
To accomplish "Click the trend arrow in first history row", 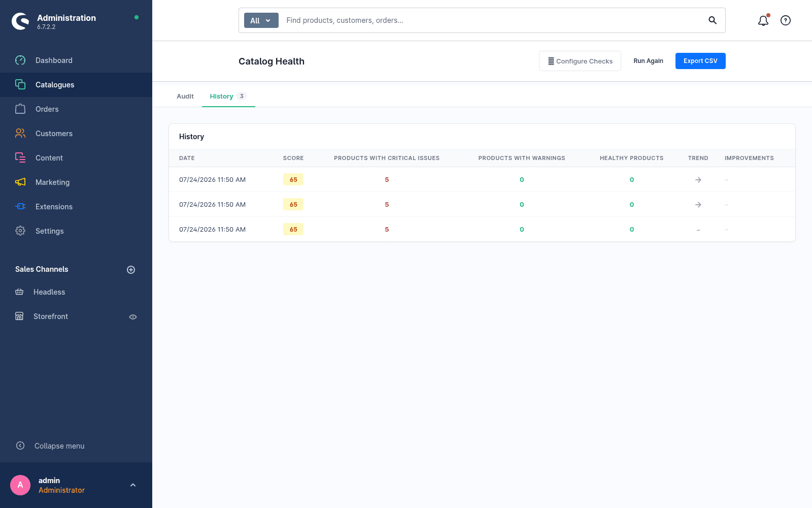I will pyautogui.click(x=698, y=180).
